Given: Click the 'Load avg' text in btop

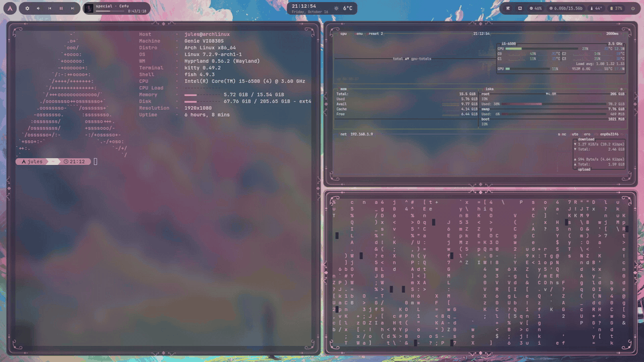Looking at the screenshot, I should tap(600, 64).
